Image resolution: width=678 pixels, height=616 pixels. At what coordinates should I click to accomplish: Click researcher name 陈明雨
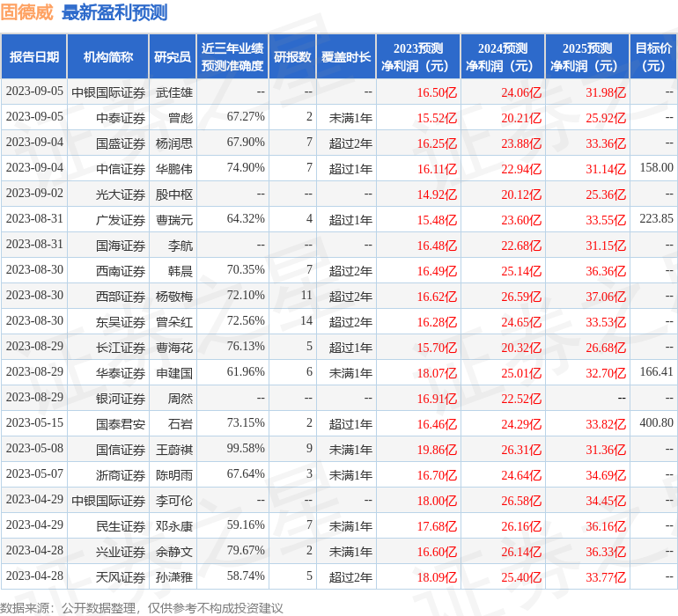pyautogui.click(x=174, y=475)
